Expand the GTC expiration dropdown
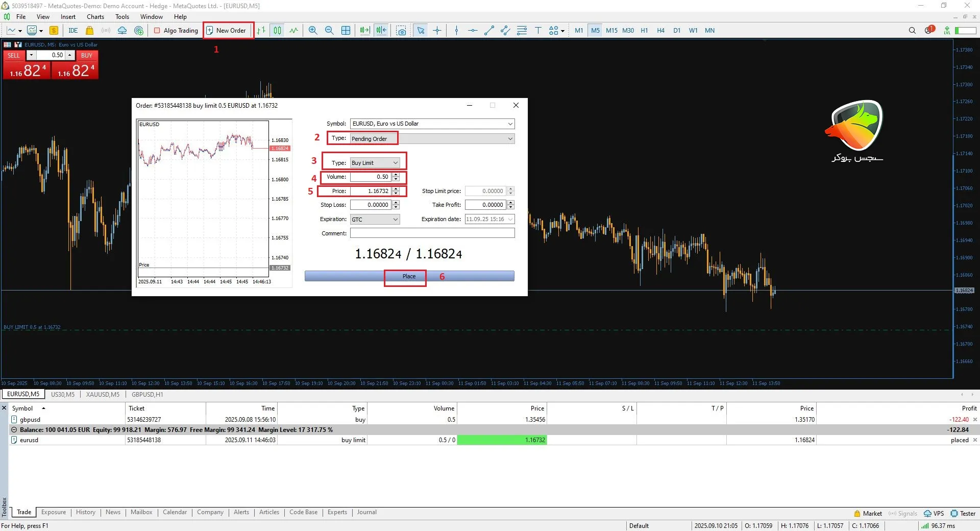Viewport: 980px width, 531px height. [x=395, y=220]
